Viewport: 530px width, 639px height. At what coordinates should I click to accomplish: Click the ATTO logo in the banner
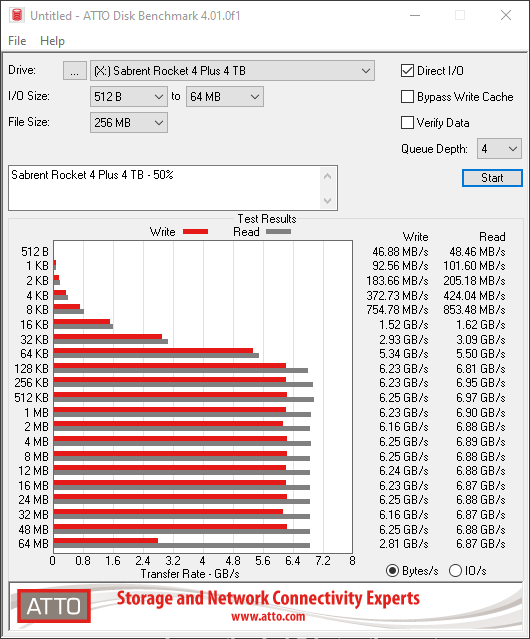54,606
